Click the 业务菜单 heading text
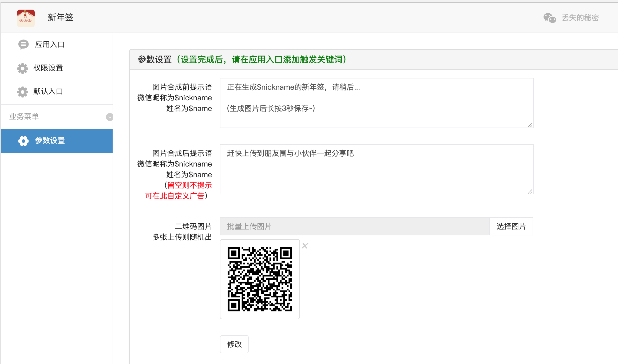 coord(24,116)
